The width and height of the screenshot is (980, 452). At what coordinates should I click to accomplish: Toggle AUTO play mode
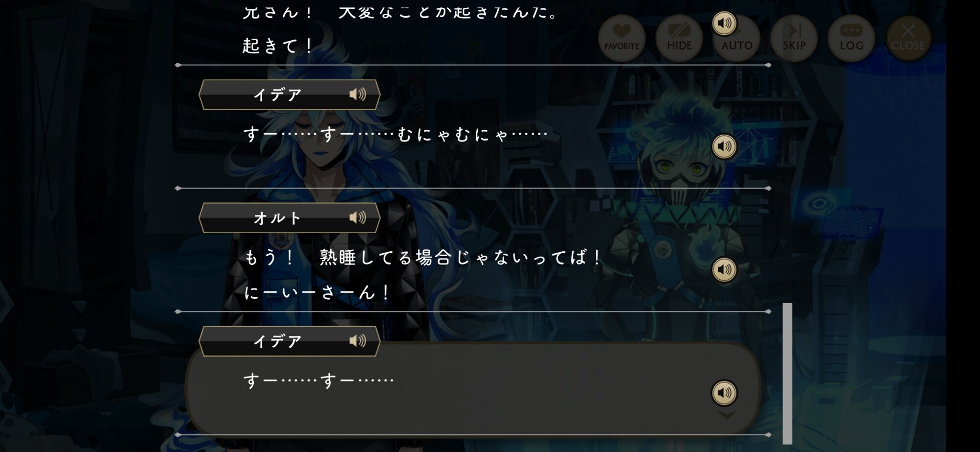pyautogui.click(x=737, y=38)
